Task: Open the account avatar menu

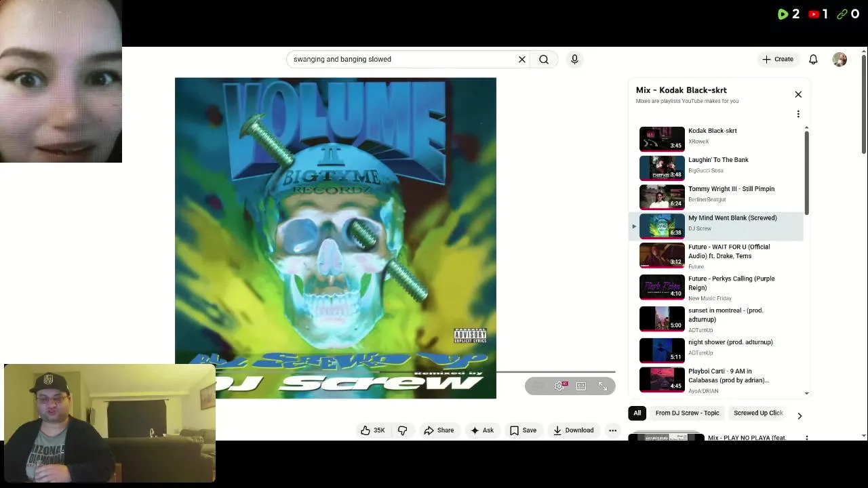Action: point(840,60)
